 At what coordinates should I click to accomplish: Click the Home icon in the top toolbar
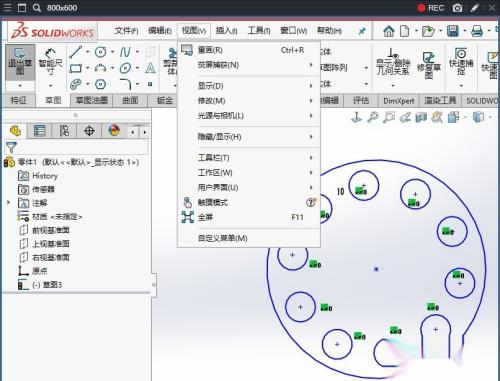(x=389, y=31)
